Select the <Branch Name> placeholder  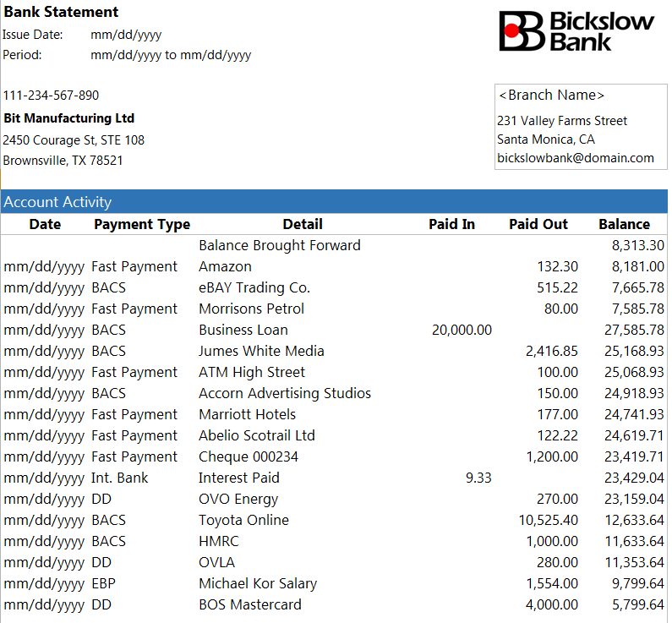click(x=551, y=96)
